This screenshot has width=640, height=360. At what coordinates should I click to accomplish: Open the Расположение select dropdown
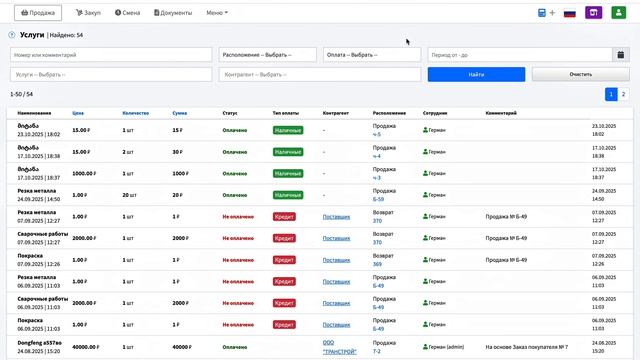pos(268,55)
